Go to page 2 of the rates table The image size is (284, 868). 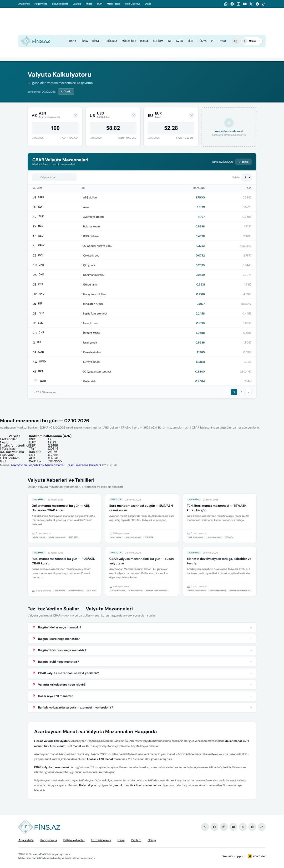pyautogui.click(x=241, y=392)
